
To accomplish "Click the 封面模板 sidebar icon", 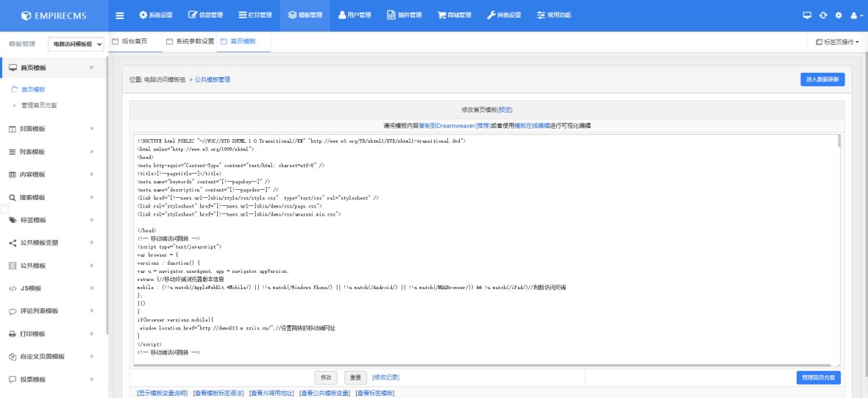I will coord(13,129).
